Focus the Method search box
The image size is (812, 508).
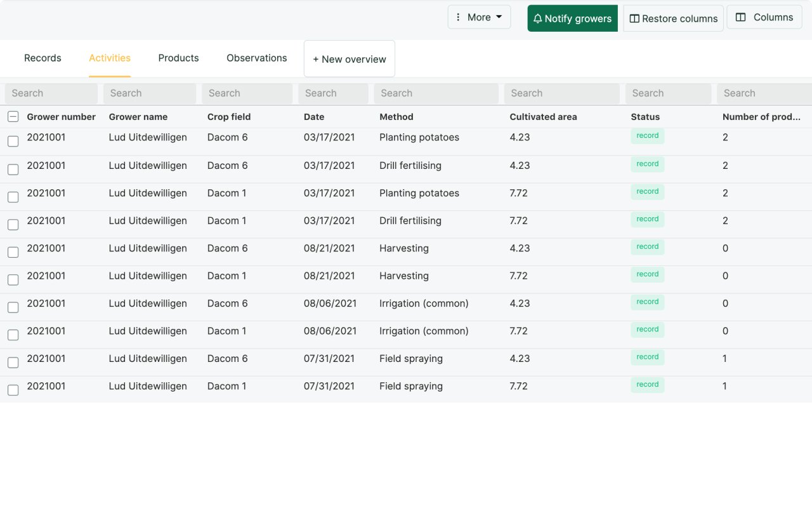[x=436, y=93]
